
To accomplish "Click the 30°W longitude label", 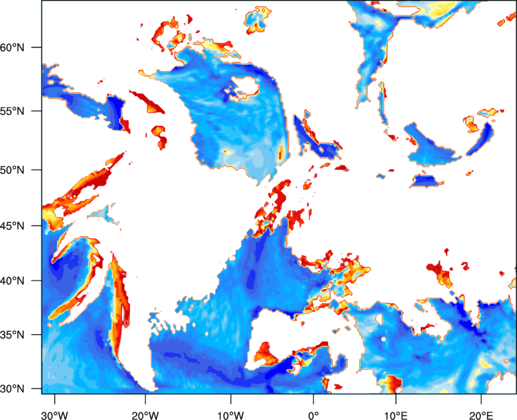I will click(54, 415).
